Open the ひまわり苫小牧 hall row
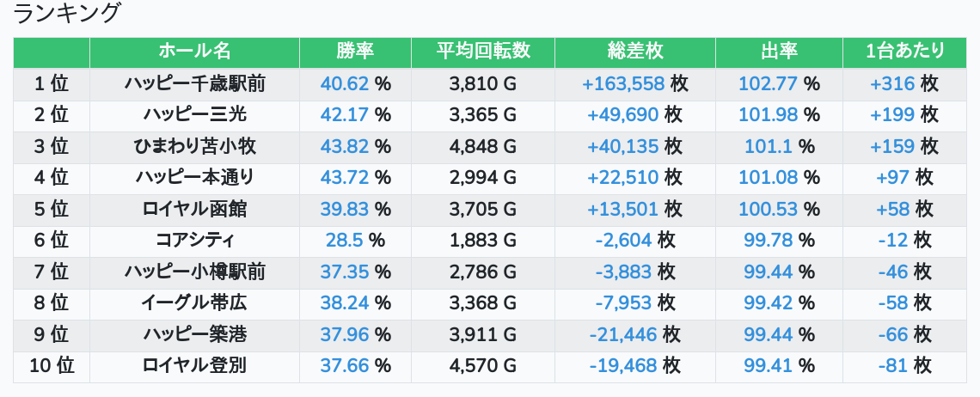Image resolution: width=980 pixels, height=397 pixels. pyautogui.click(x=194, y=146)
